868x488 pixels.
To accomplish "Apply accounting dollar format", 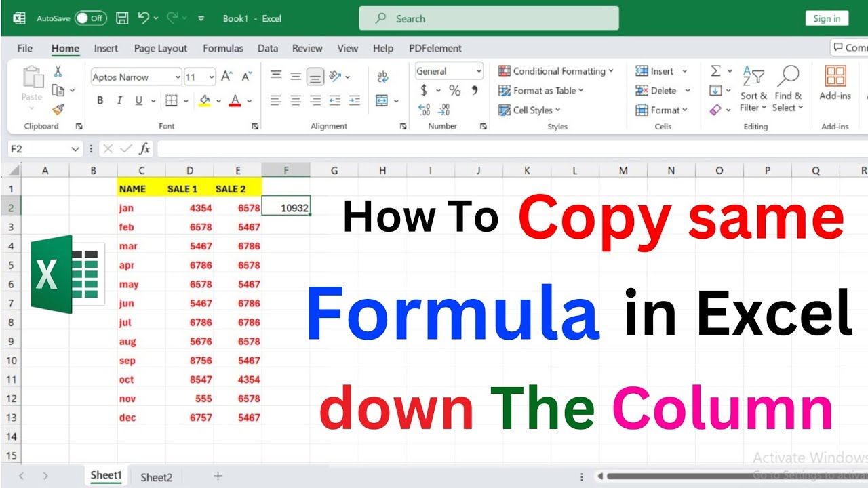I will tap(424, 90).
